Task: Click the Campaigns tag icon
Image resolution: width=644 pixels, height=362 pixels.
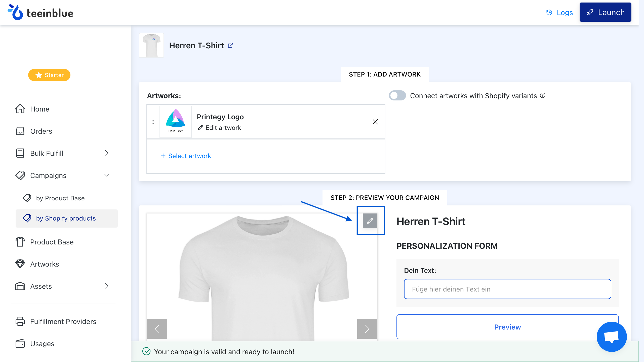Action: pos(20,175)
